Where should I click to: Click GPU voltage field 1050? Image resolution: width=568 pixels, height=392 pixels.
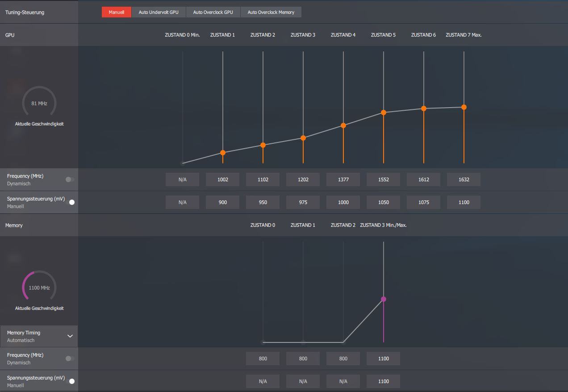click(384, 202)
